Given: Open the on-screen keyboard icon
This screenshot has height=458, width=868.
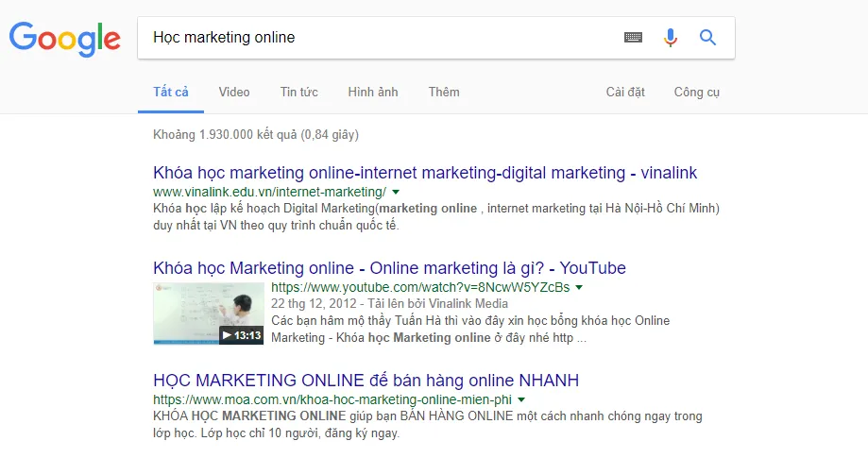Looking at the screenshot, I should (633, 38).
